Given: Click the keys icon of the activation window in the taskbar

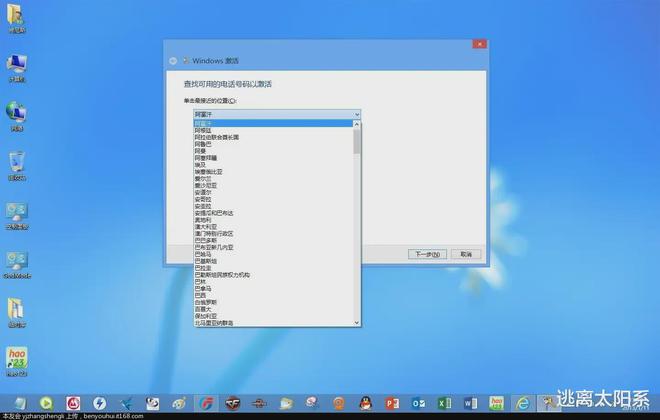Looking at the screenshot, I should click(548, 403).
